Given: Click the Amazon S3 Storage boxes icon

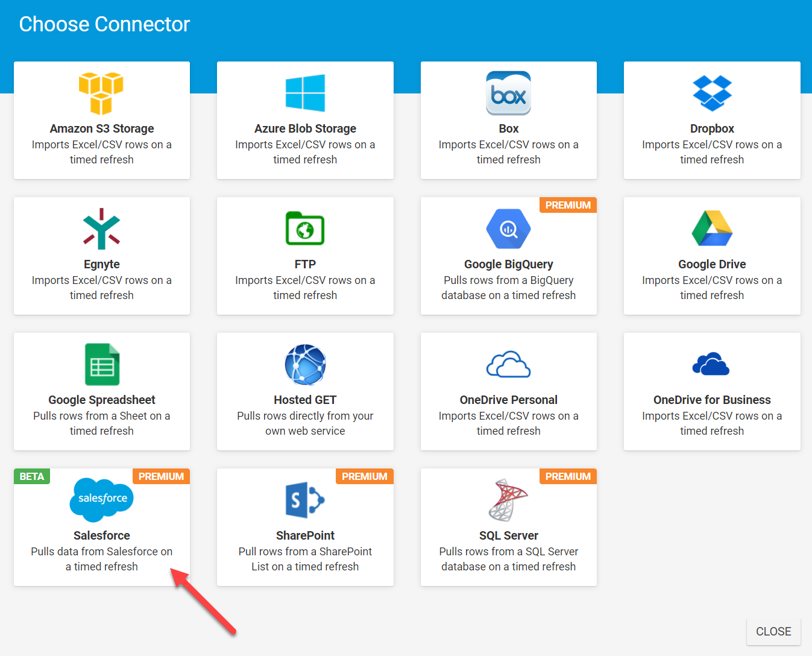Looking at the screenshot, I should click(101, 93).
